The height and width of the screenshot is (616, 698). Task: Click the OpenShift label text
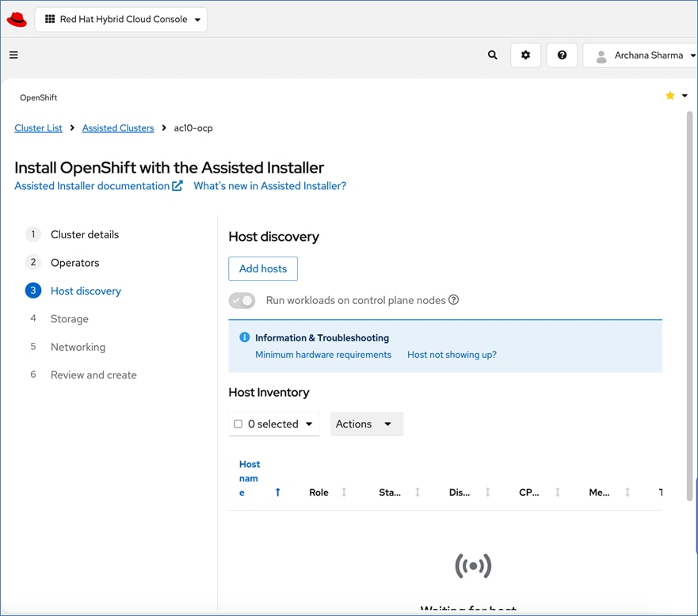(38, 97)
